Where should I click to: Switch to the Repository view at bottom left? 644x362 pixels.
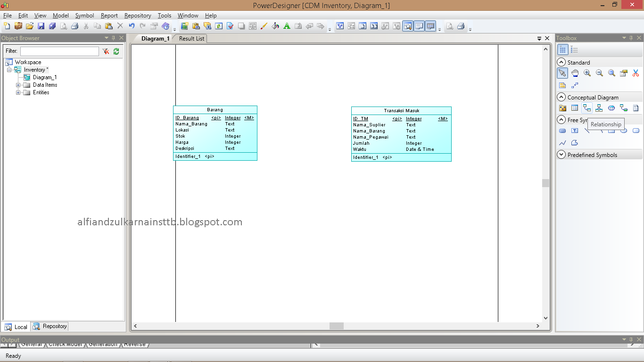tap(49, 326)
